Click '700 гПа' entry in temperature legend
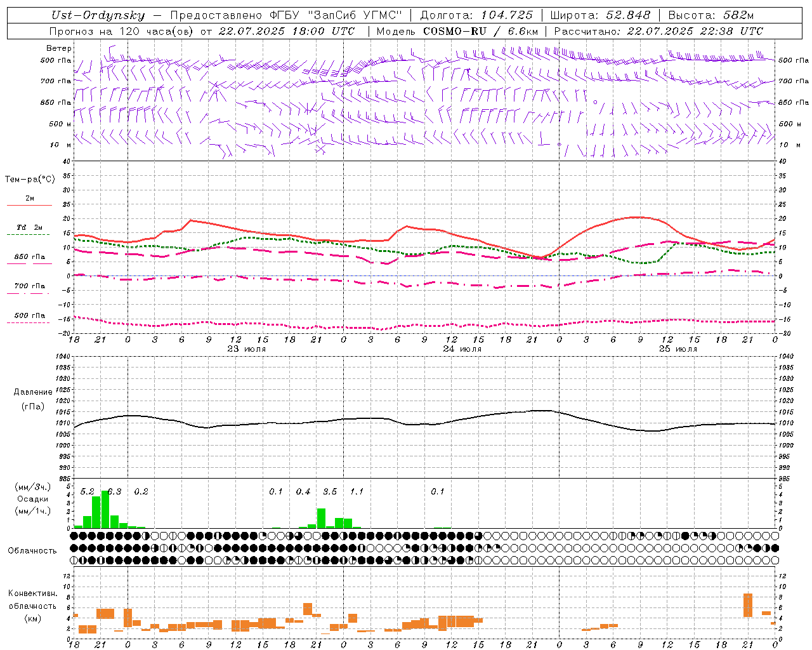This screenshot has height=650, width=812. (x=30, y=286)
